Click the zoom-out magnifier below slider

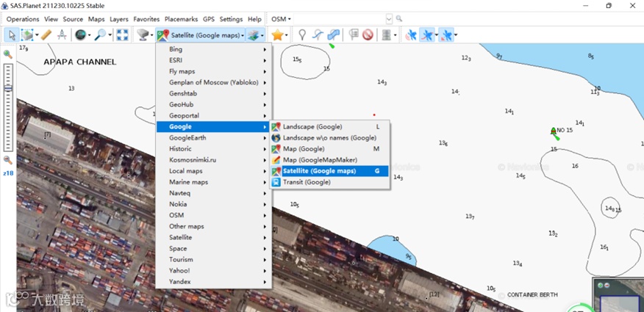pyautogui.click(x=7, y=160)
